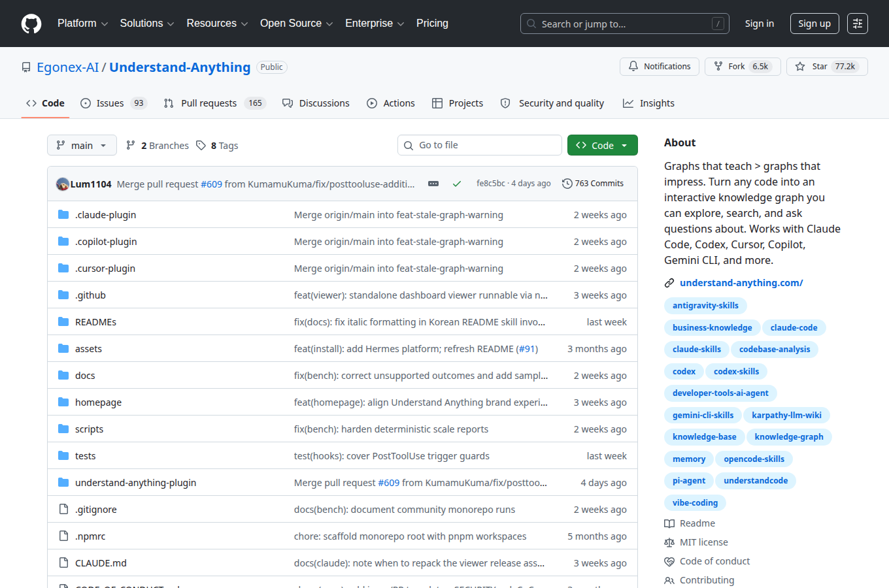Open the main branch selector dropdown
Screen dimensions: 889x588
pyautogui.click(x=82, y=145)
